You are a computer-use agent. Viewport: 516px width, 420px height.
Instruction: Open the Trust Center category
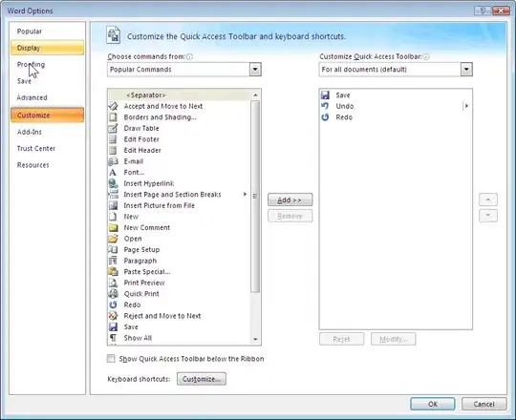36,148
